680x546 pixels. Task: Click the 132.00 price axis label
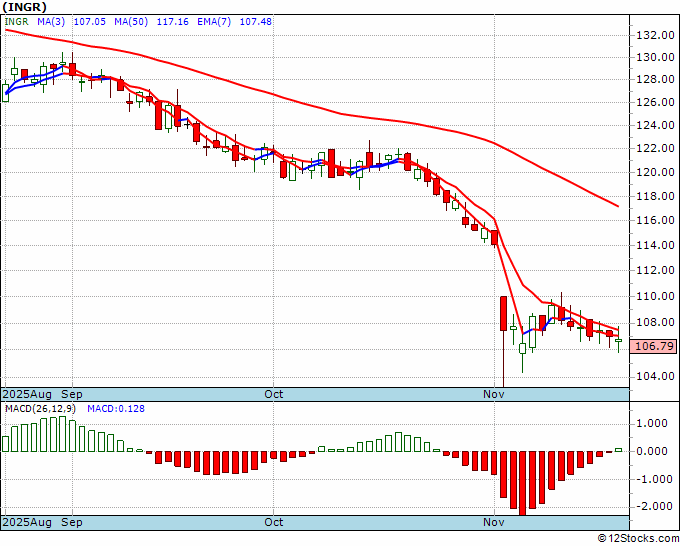[655, 36]
